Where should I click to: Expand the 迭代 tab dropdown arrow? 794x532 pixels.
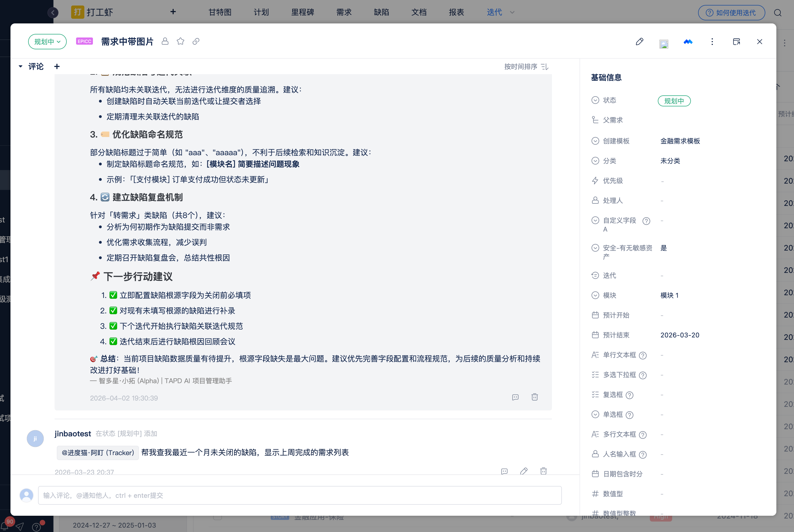click(512, 13)
